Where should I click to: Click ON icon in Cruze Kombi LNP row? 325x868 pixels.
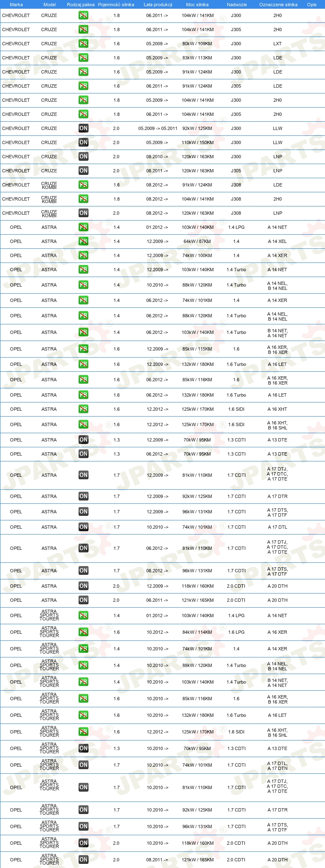[84, 213]
